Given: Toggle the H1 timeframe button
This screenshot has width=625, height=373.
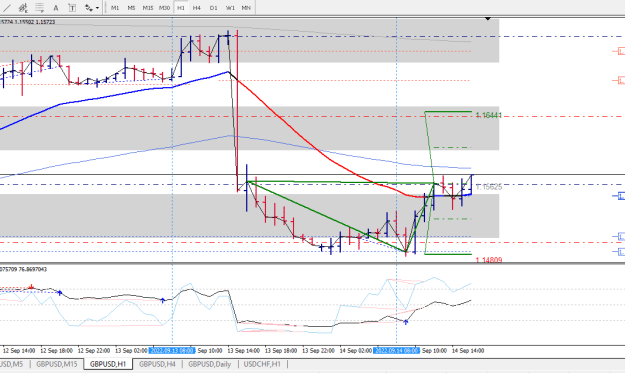Looking at the screenshot, I should (181, 8).
